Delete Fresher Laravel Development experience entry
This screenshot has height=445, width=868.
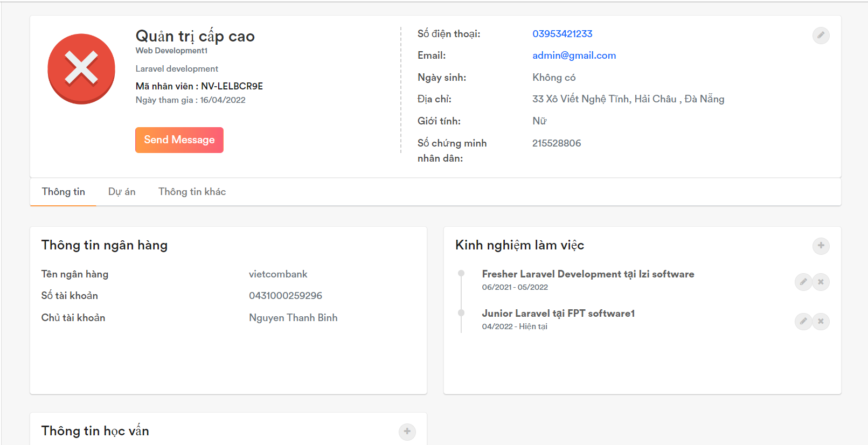(821, 282)
